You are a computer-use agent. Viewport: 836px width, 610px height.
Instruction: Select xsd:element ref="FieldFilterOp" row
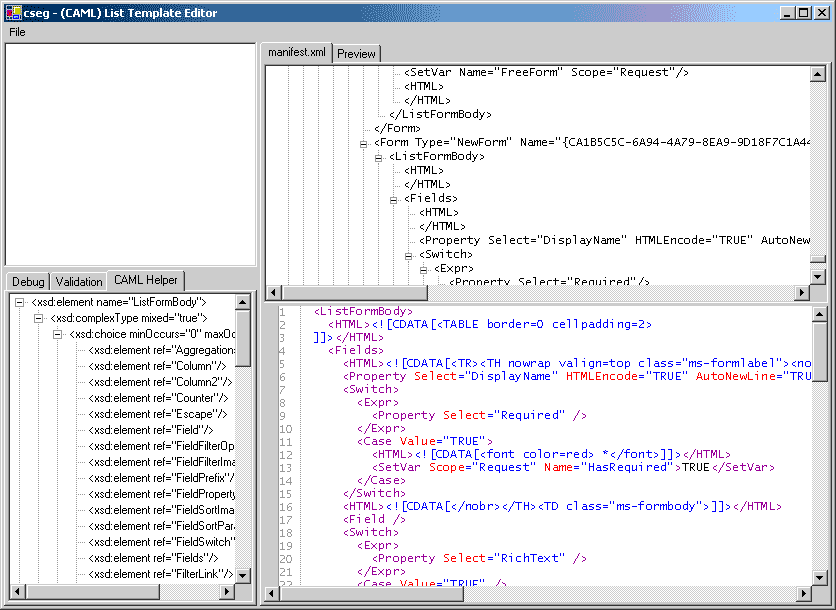(x=161, y=446)
